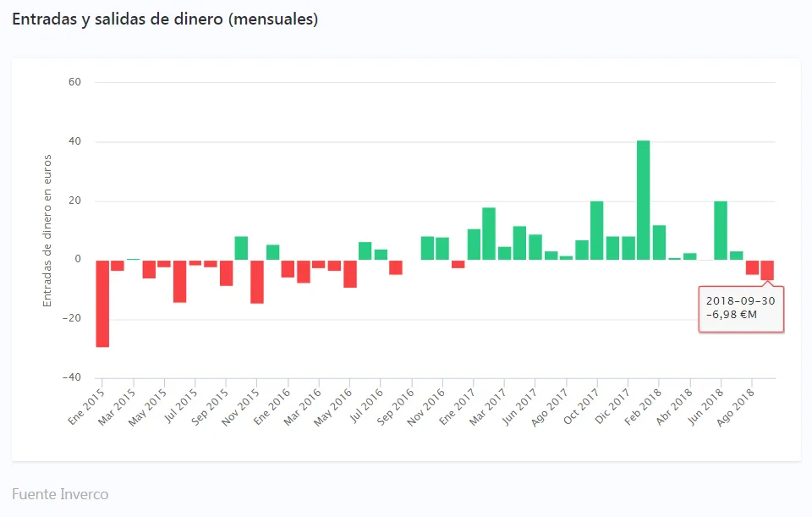The height and width of the screenshot is (517, 812).
Task: Click the green bar above Jun 2018
Action: point(721,230)
